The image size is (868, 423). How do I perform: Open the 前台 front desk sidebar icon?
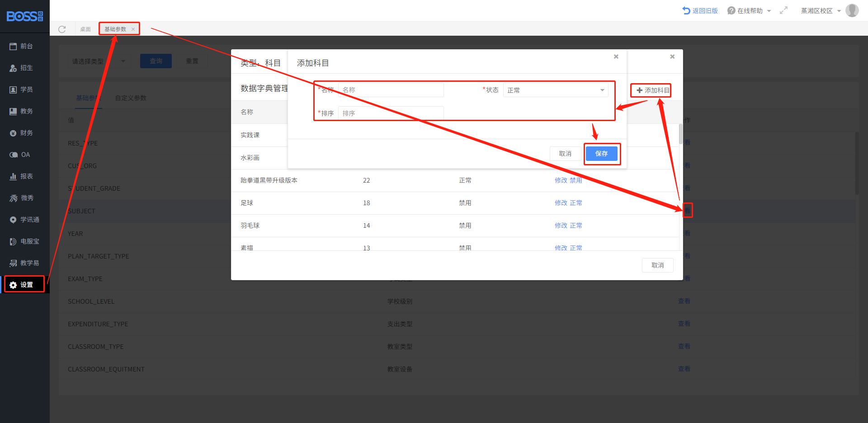click(x=13, y=46)
